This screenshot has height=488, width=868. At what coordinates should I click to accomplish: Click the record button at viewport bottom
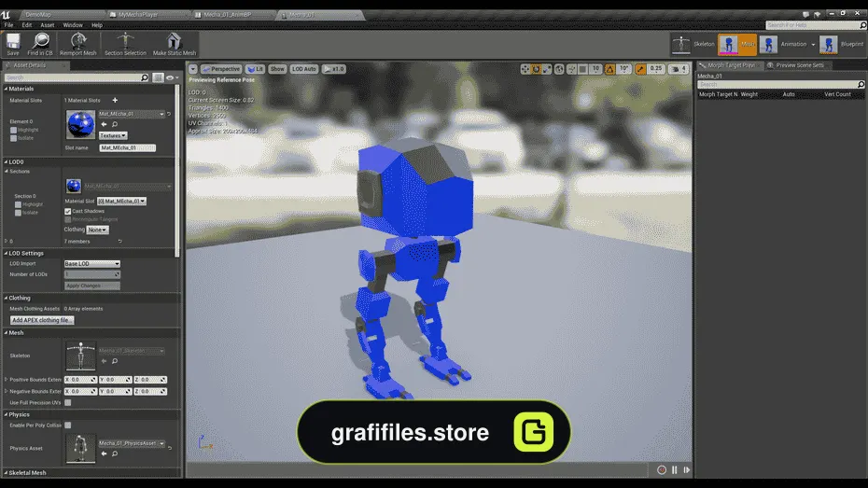(x=662, y=469)
